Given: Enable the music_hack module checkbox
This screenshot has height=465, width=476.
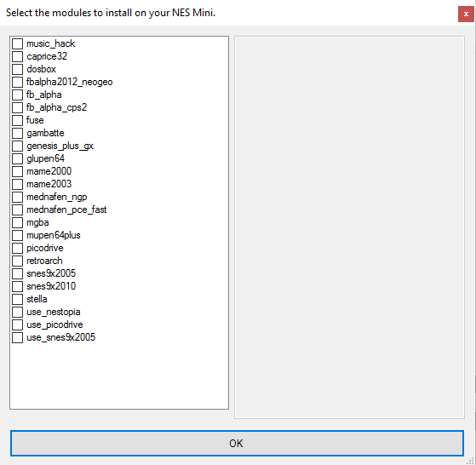Looking at the screenshot, I should point(17,43).
